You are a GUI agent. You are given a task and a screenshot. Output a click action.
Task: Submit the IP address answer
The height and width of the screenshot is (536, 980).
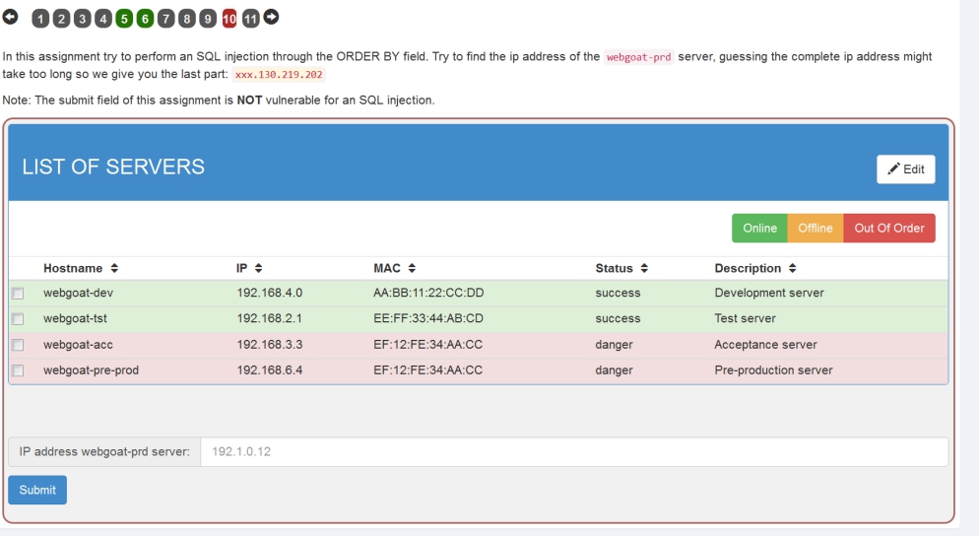click(37, 490)
